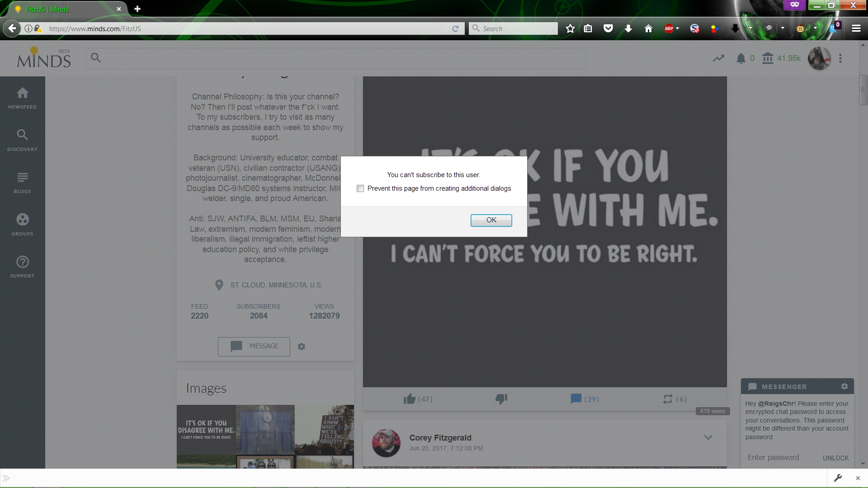The height and width of the screenshot is (488, 868).
Task: Click the NoScript toolbar icon
Action: [x=694, y=28]
